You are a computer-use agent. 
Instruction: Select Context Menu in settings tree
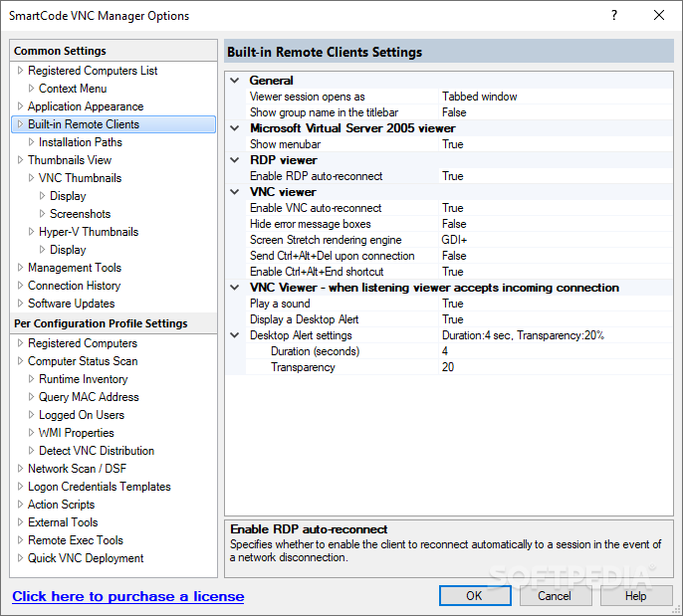point(73,89)
